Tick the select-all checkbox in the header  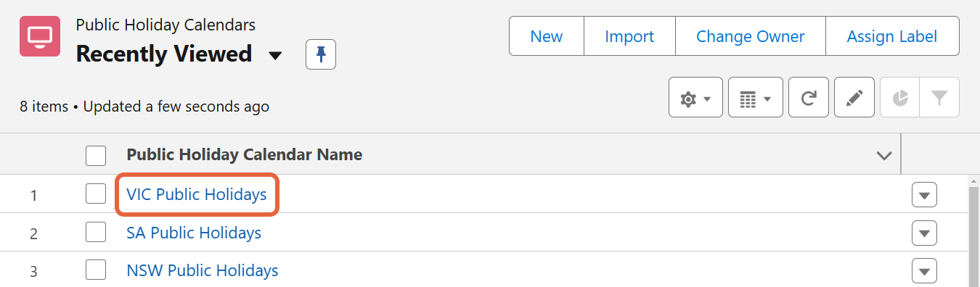click(96, 155)
